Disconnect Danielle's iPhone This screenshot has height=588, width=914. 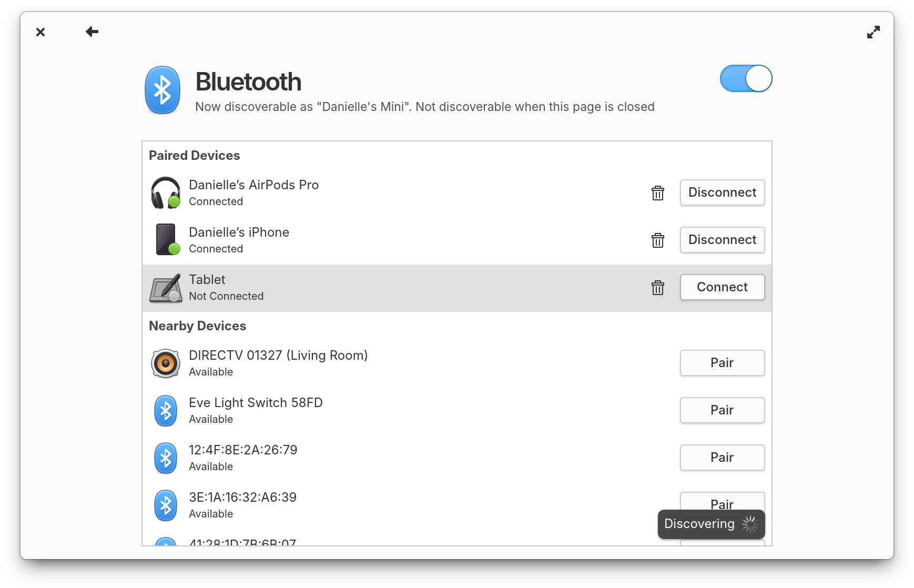click(722, 240)
